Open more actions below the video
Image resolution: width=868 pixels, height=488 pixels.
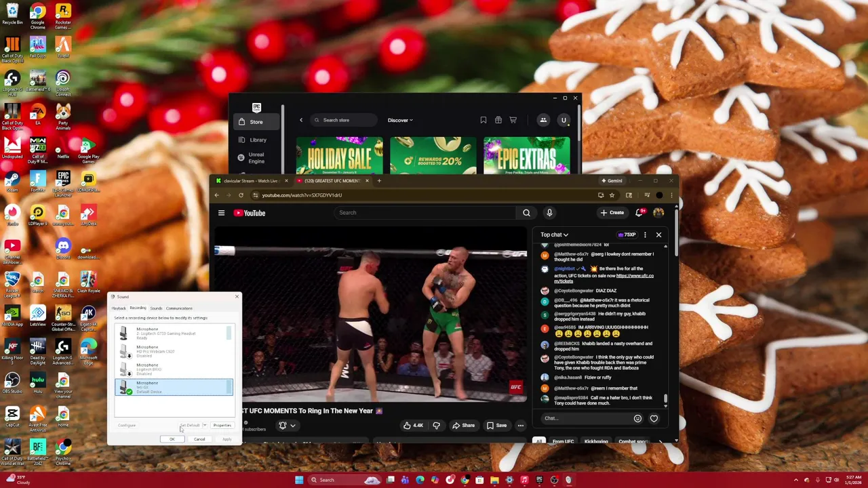[520, 426]
